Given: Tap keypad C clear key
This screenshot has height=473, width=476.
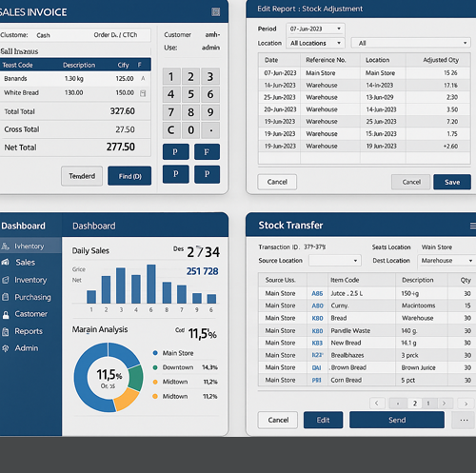Looking at the screenshot, I should coord(171,130).
